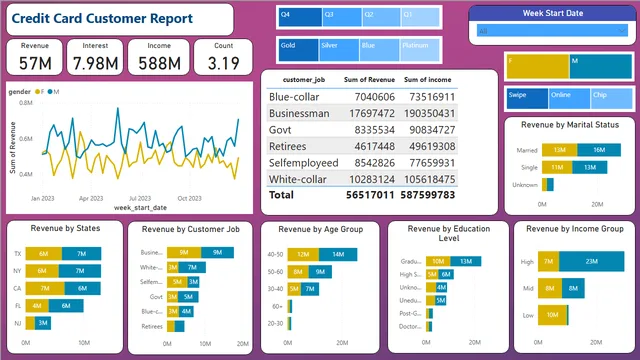Click the M legend marker in line chart
Viewport: 640px width, 360px height.
(x=50, y=92)
